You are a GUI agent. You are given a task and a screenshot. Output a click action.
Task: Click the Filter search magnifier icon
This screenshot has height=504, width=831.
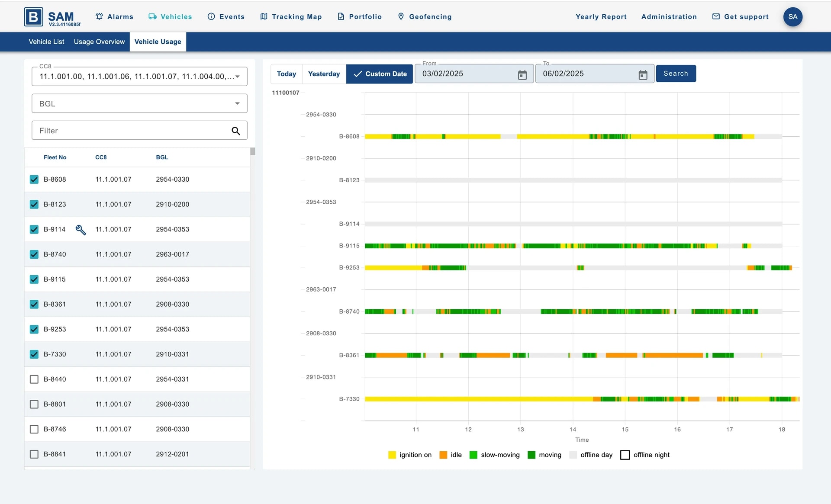pos(235,131)
